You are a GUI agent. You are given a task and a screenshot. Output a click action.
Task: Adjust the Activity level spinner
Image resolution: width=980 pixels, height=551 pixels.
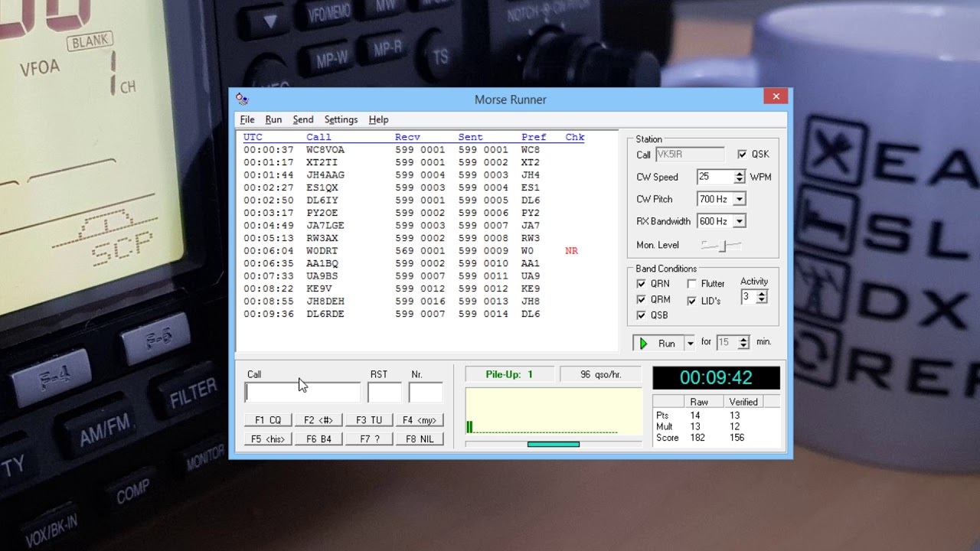click(761, 297)
